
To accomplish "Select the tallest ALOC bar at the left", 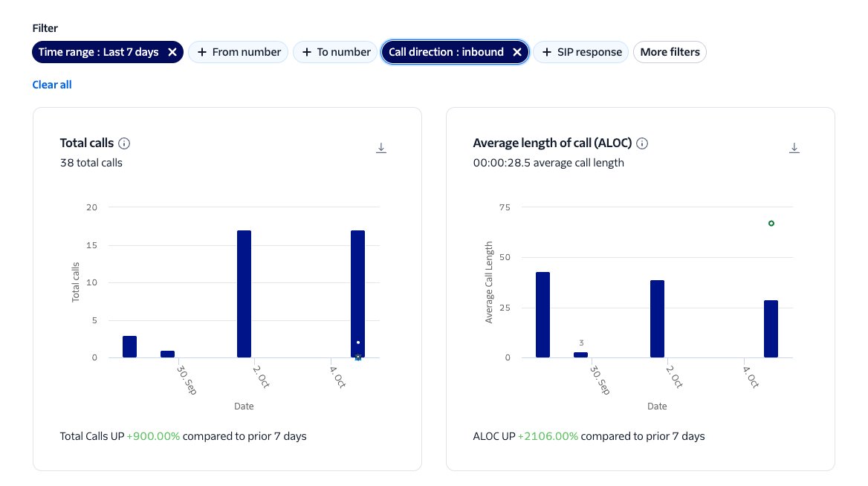I will point(543,314).
